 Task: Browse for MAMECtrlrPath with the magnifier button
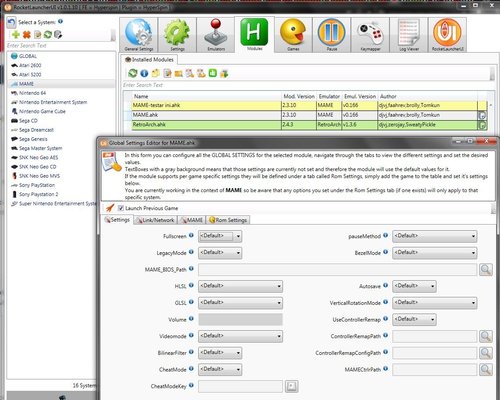tap(486, 369)
